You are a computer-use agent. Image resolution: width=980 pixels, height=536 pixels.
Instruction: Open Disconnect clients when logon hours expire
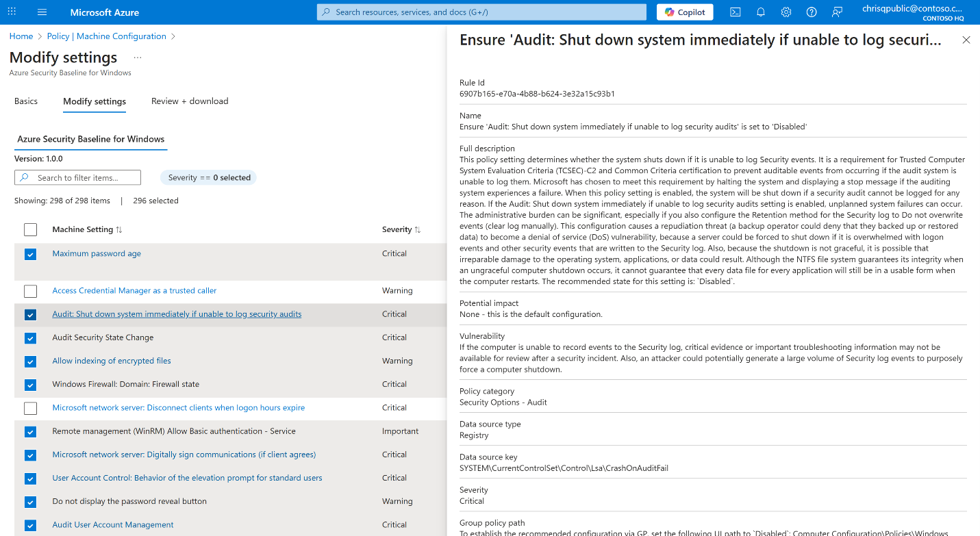179,407
